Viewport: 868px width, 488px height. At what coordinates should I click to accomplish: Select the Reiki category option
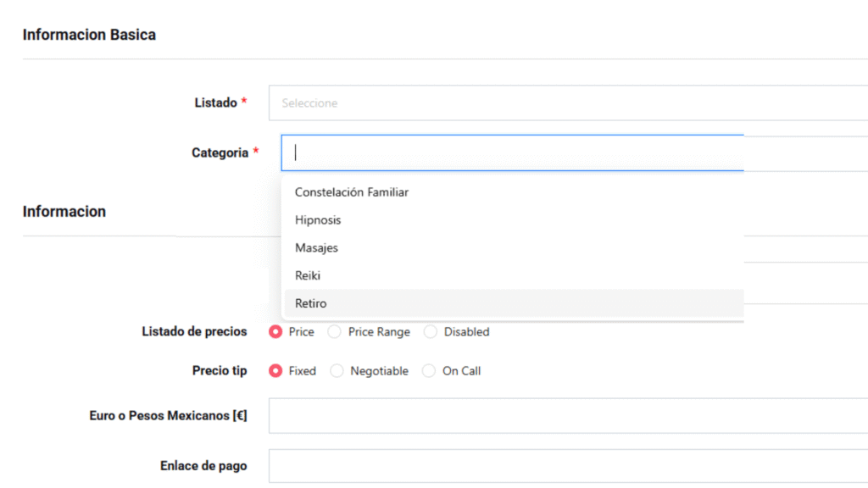click(x=308, y=276)
